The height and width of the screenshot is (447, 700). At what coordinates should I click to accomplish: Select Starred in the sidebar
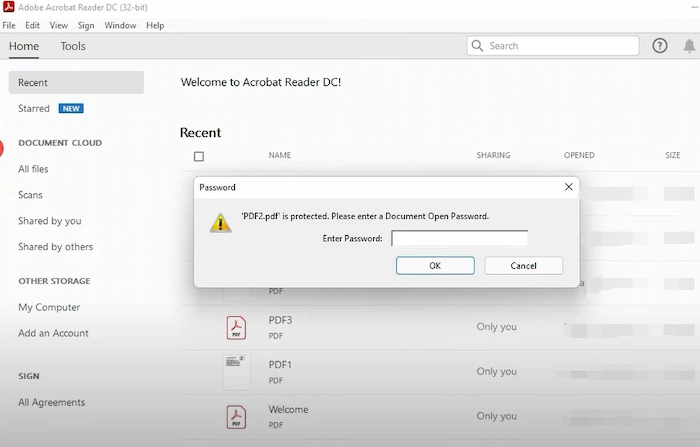pyautogui.click(x=34, y=109)
